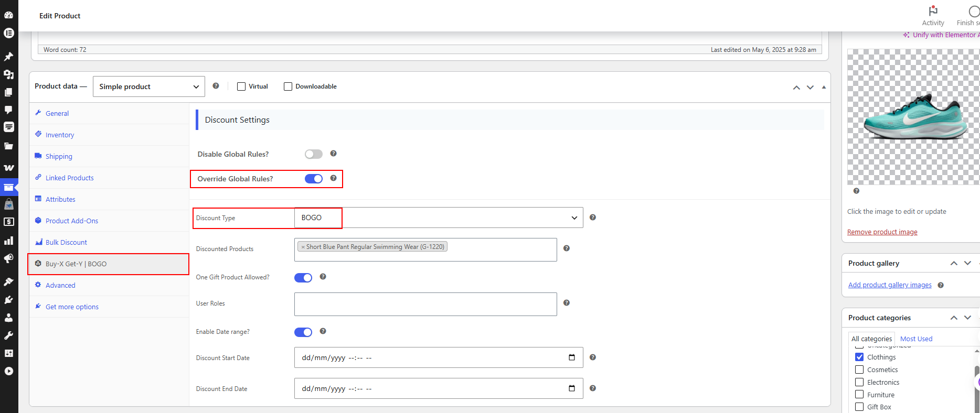Move Product categories panel down arrow

[x=968, y=318]
